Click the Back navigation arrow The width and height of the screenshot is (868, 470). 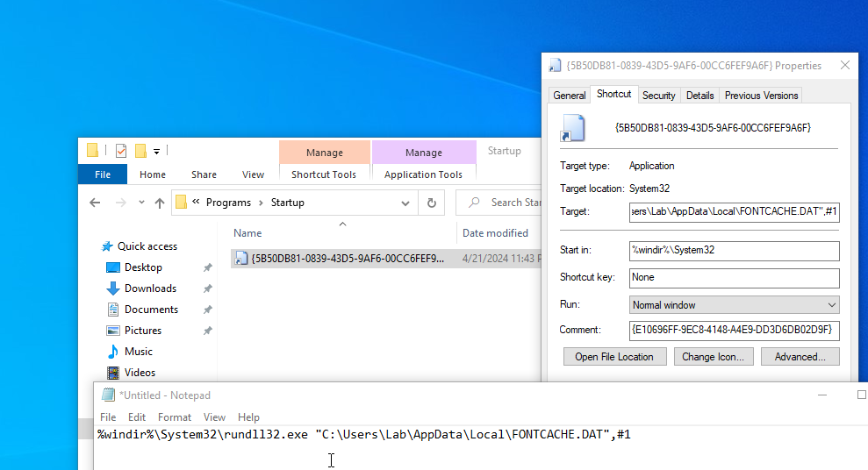(x=95, y=203)
